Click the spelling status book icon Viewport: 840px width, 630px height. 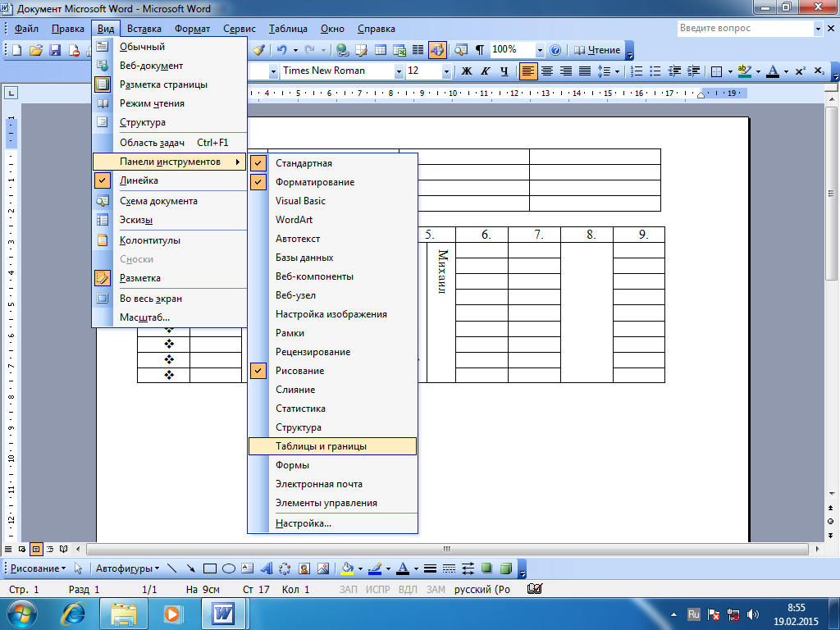click(x=534, y=589)
